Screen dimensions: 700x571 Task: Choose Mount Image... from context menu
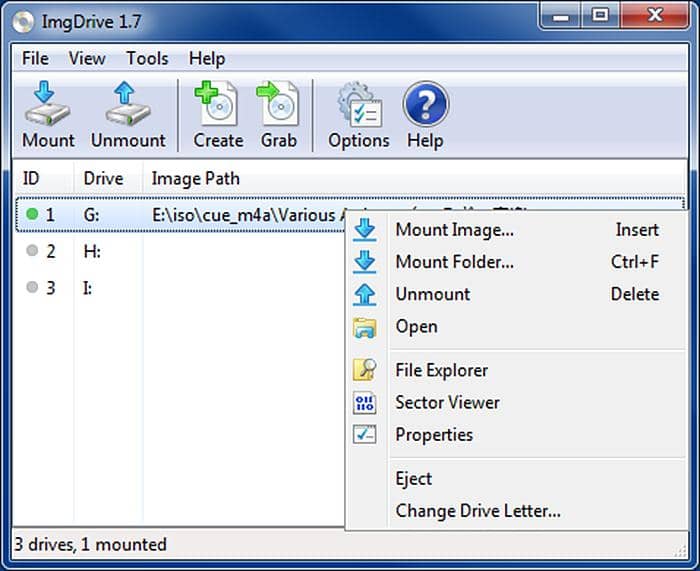tap(517, 230)
